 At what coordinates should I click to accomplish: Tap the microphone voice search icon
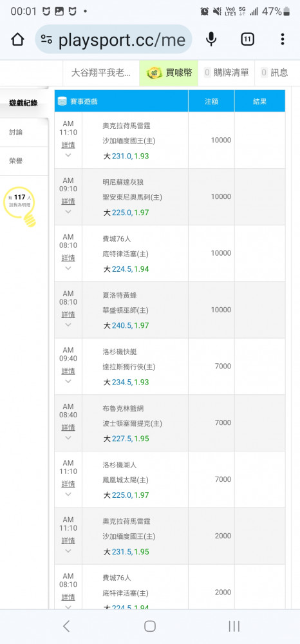[x=211, y=39]
